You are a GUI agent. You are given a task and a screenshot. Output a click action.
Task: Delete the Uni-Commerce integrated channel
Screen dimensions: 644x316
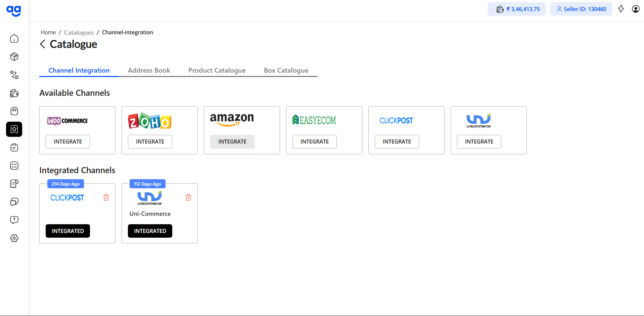tap(188, 197)
